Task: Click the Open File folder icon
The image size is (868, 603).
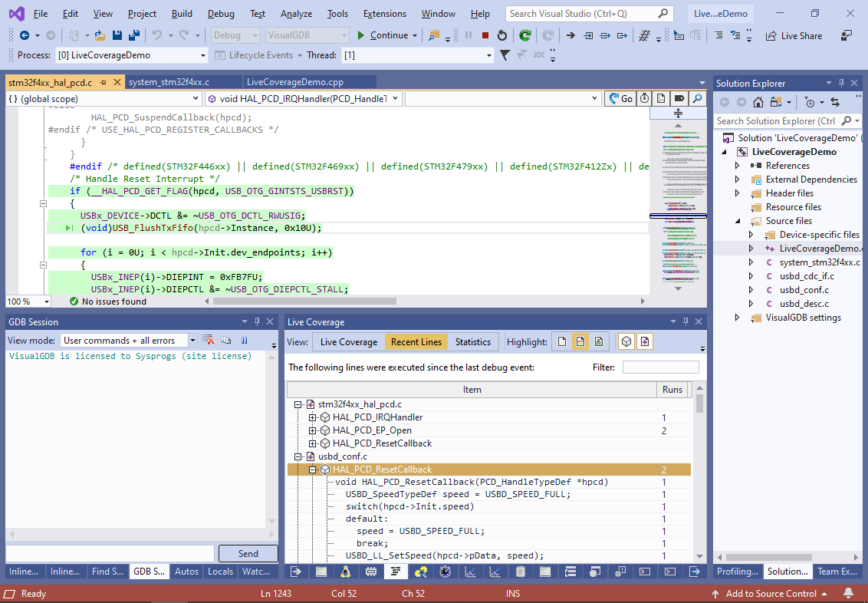Action: 100,35
